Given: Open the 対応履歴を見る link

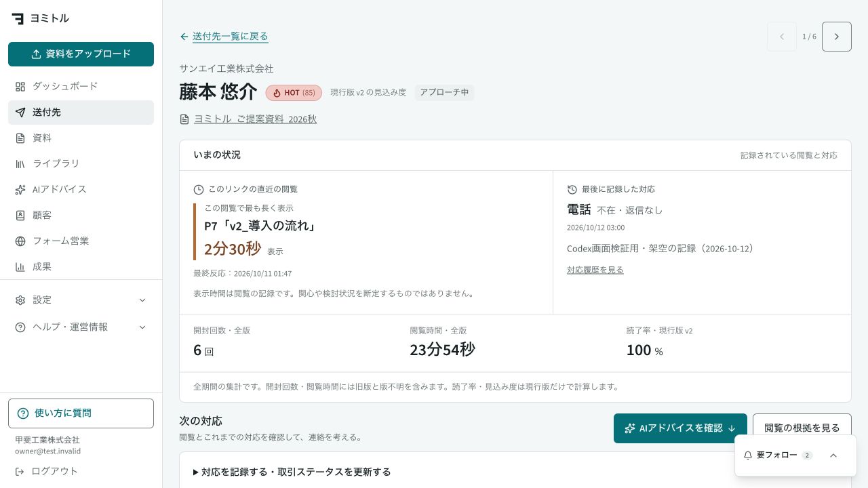Looking at the screenshot, I should 595,270.
